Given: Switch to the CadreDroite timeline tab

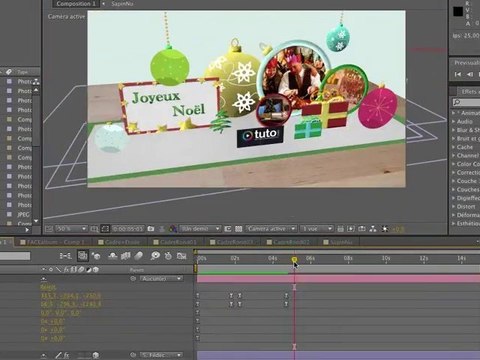Looking at the screenshot, I should coord(119,242).
